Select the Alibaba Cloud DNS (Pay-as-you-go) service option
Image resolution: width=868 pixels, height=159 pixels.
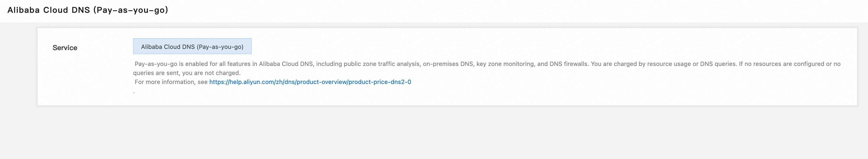coord(192,46)
